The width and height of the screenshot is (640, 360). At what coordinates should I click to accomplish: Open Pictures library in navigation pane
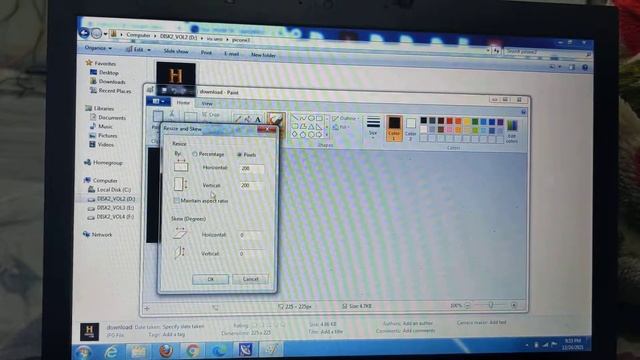[x=104, y=135]
